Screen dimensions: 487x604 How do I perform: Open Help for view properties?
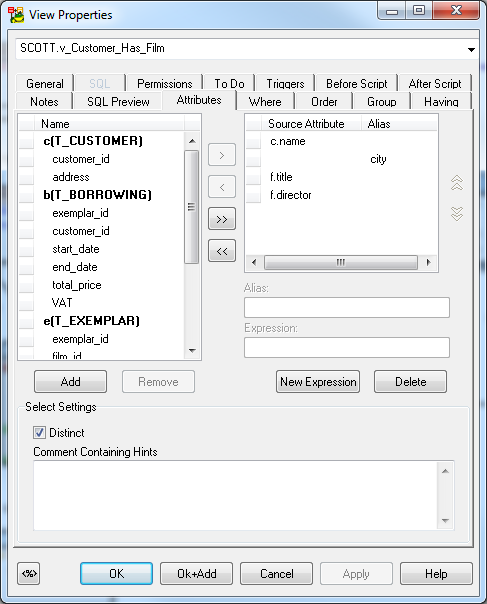[x=436, y=574]
